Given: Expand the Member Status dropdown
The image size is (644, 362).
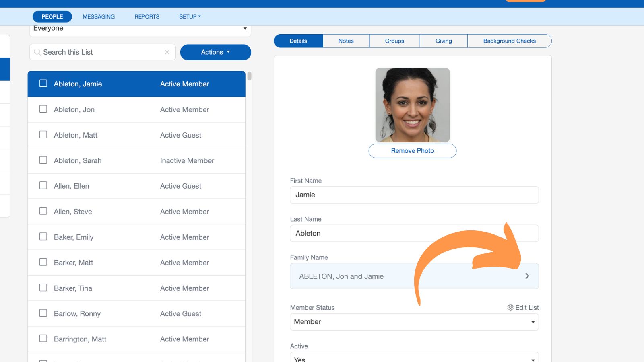Looking at the screenshot, I should tap(414, 322).
